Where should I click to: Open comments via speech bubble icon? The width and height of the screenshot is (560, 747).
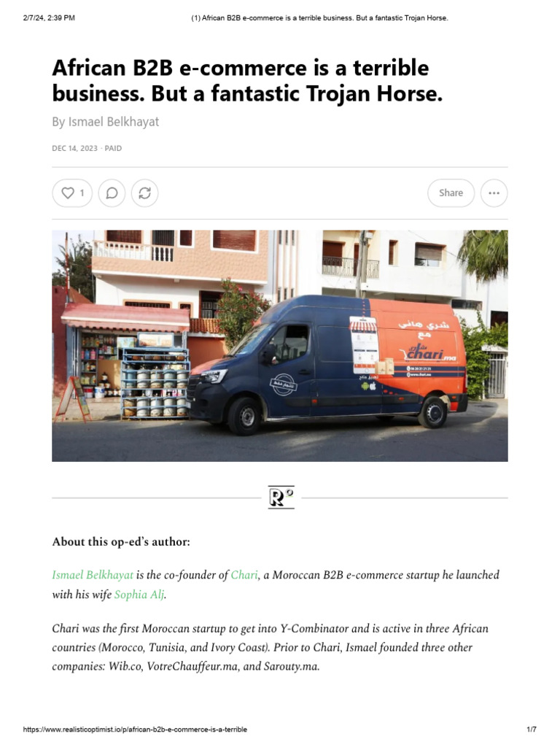pos(112,193)
